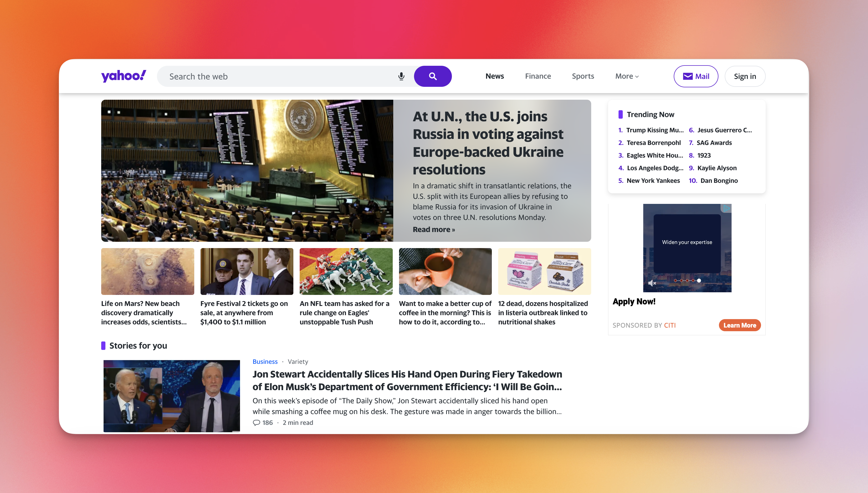Expand the Jon Stewart Daily Show story

[x=407, y=380]
